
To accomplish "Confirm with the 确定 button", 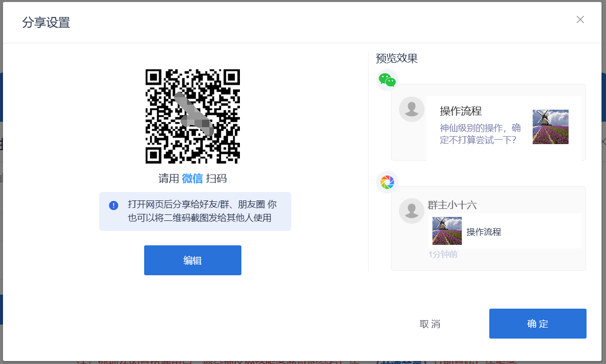I will click(x=538, y=324).
